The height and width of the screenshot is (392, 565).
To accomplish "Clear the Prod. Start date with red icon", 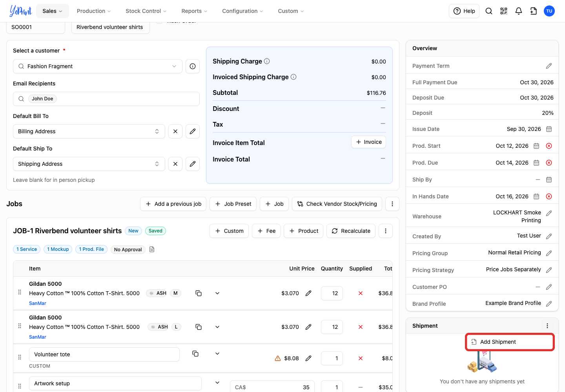I will point(549,146).
